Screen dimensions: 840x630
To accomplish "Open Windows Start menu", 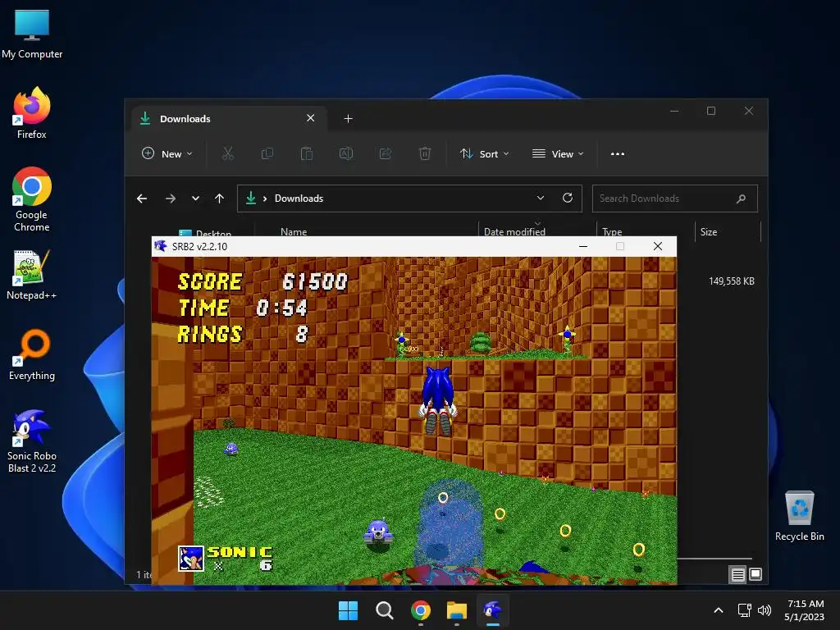I will coord(348,610).
